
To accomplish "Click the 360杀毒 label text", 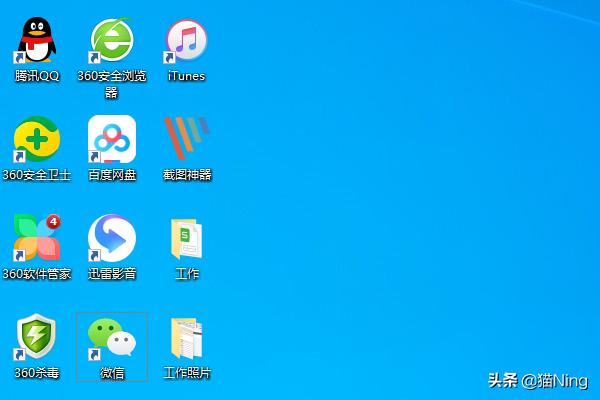I will [37, 372].
